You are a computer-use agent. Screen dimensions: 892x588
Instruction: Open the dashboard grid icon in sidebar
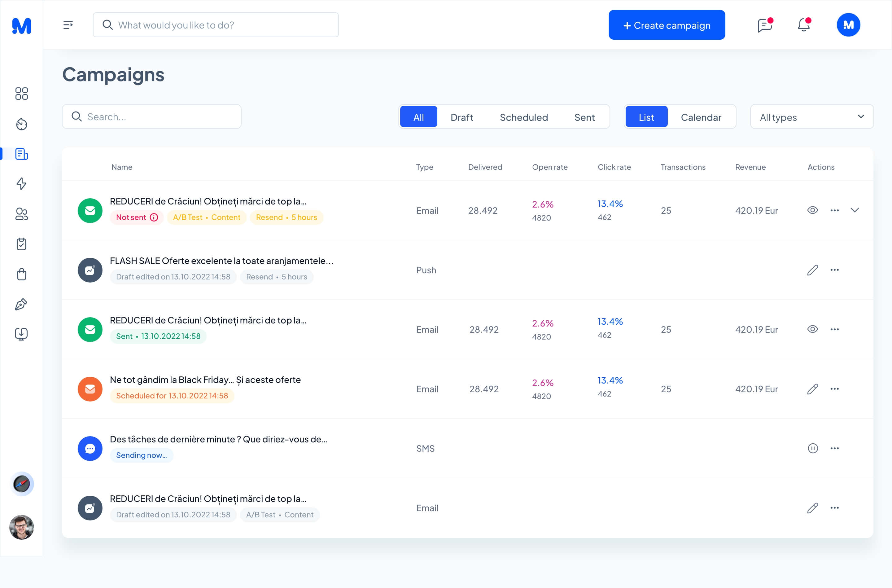(21, 93)
